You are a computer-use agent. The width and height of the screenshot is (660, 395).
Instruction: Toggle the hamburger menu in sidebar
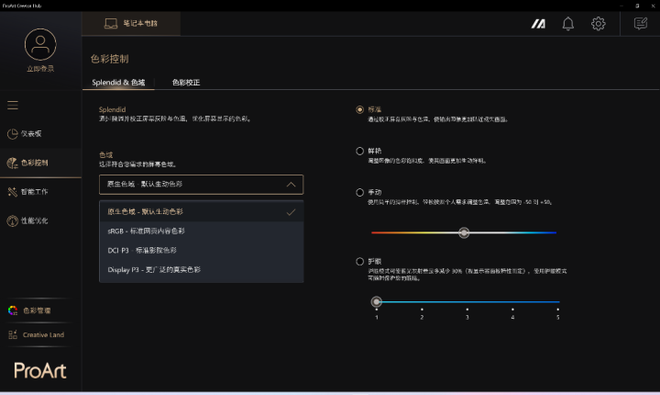click(13, 105)
